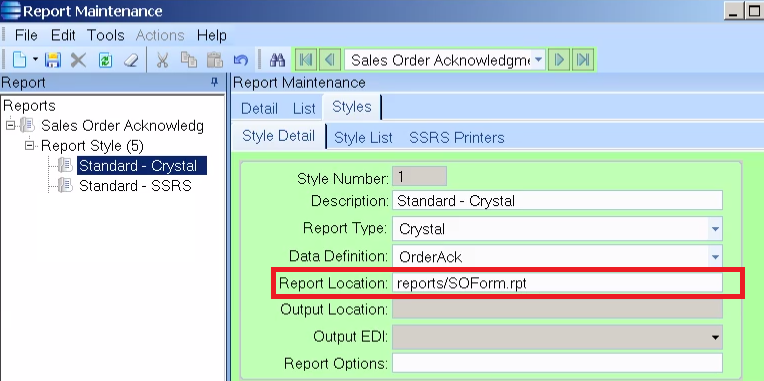Click the Report Maintenance app icon in title bar

(11, 11)
